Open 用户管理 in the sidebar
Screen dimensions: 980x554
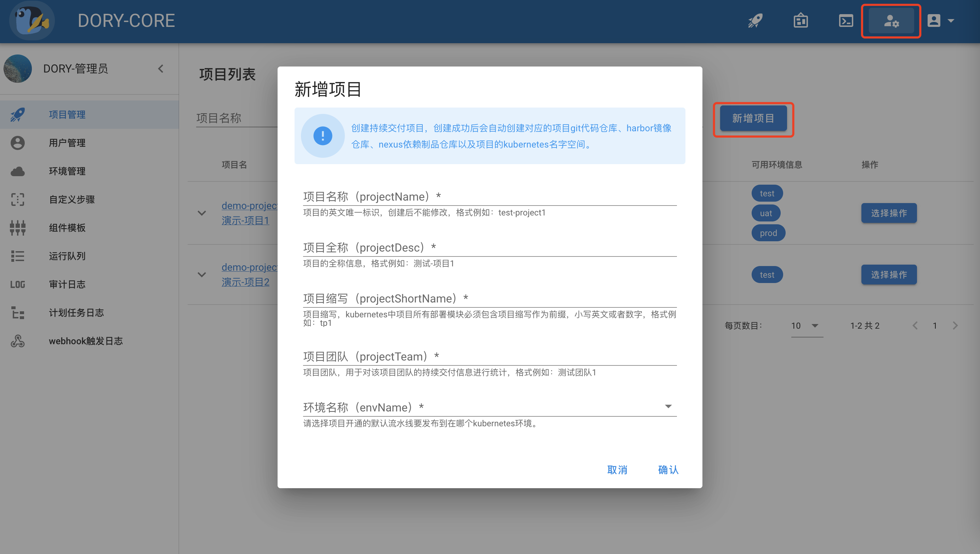(x=67, y=143)
